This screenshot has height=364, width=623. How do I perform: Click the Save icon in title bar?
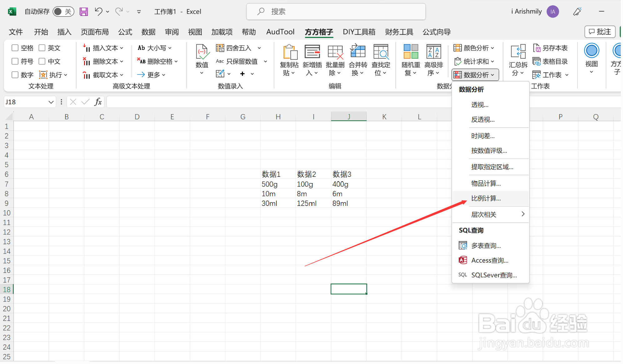pos(84,12)
